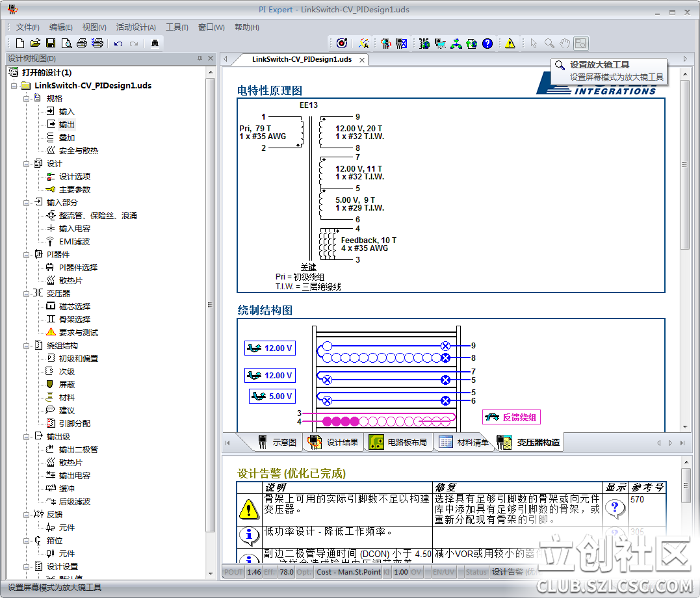Collapse the 反馈 tree node

pyautogui.click(x=27, y=515)
